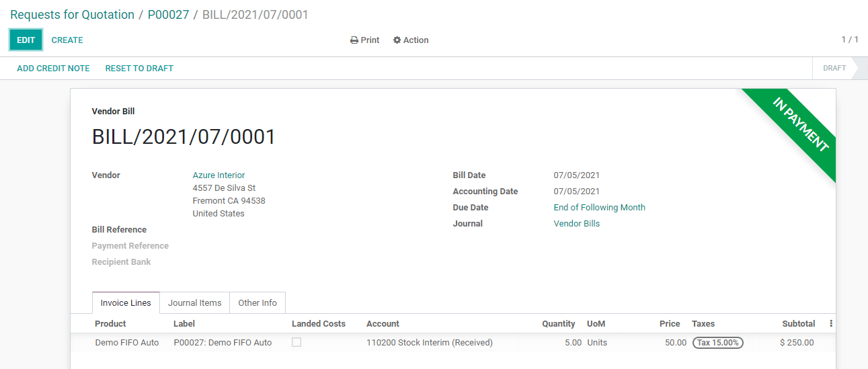868x369 pixels.
Task: Click the 1 / 1 pager counter
Action: tap(849, 40)
